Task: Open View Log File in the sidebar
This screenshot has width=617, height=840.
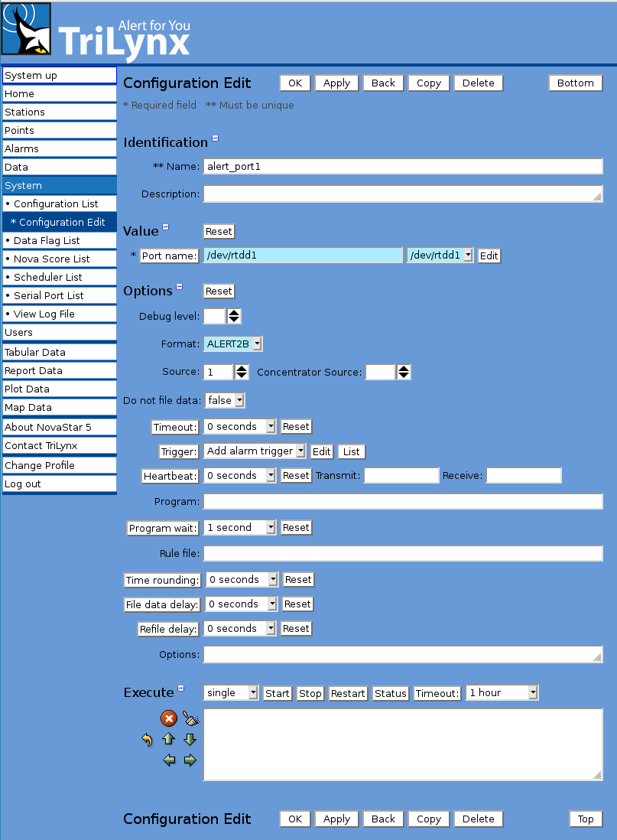Action: click(x=60, y=314)
